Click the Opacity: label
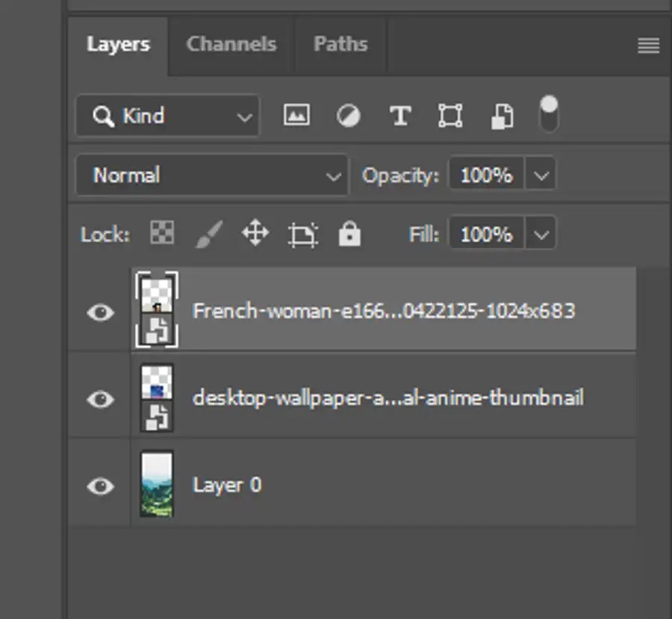The image size is (672, 619). (x=401, y=175)
